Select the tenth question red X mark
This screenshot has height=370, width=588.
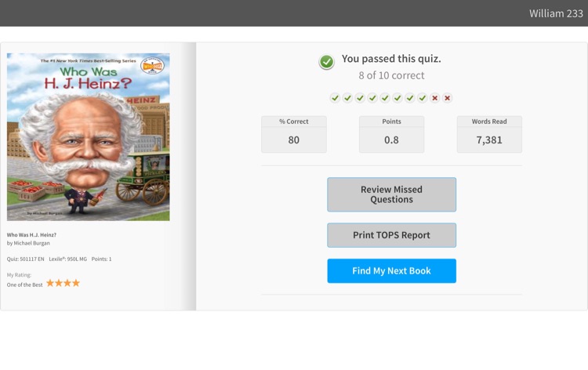point(447,98)
